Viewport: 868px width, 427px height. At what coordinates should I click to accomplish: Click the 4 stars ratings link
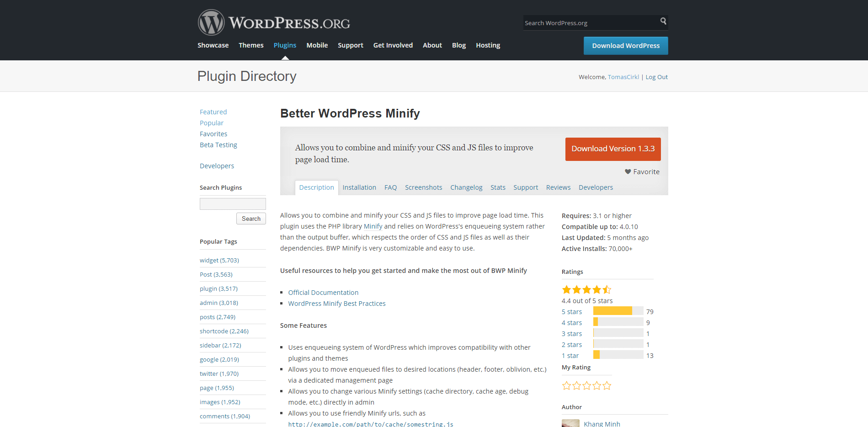572,323
